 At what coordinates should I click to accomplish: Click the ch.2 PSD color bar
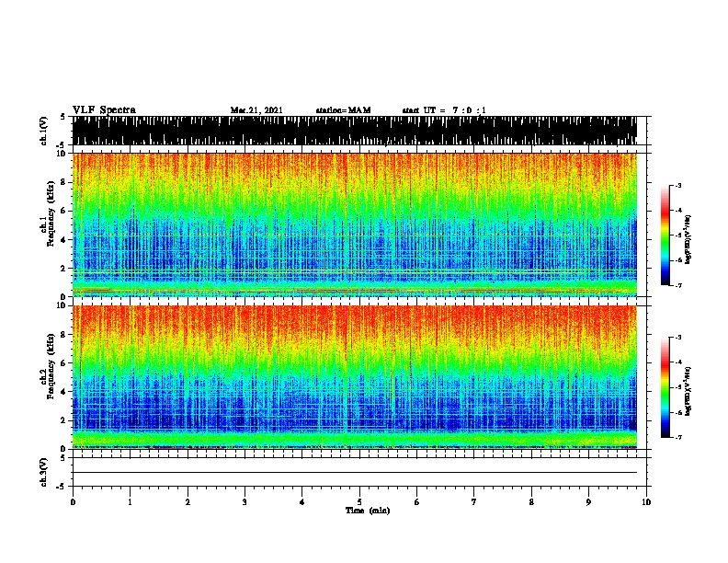pyautogui.click(x=665, y=387)
